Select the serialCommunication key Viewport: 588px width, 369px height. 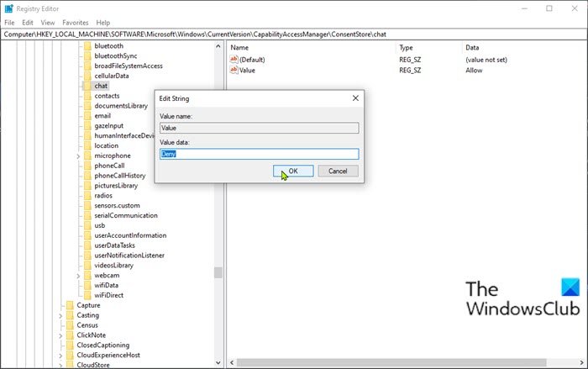[x=126, y=215]
